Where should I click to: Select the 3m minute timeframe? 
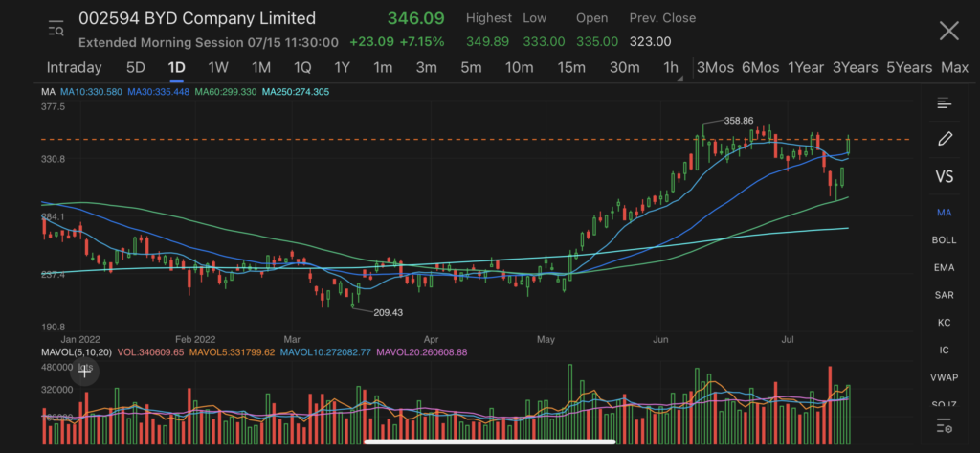tap(426, 68)
